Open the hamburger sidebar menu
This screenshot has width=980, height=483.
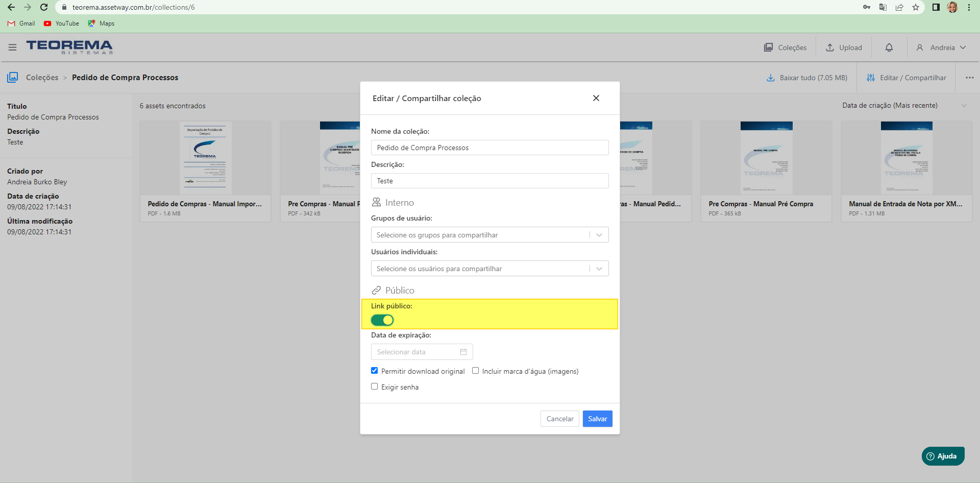click(13, 47)
